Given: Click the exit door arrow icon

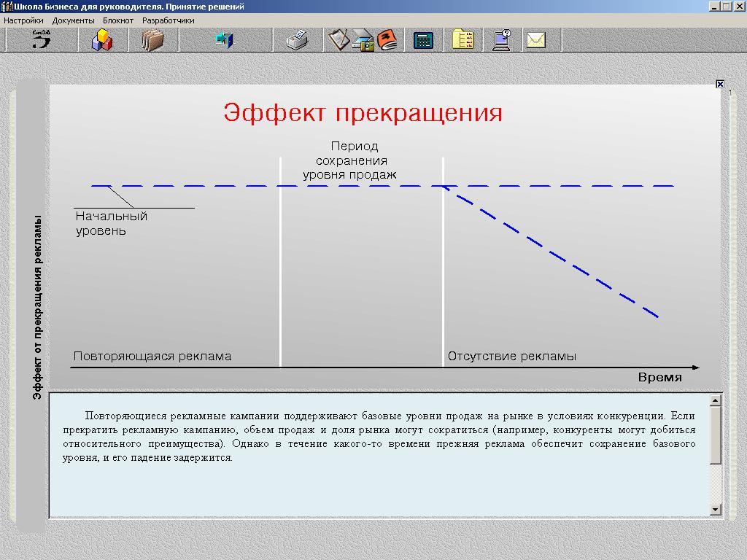Looking at the screenshot, I should pos(225,39).
